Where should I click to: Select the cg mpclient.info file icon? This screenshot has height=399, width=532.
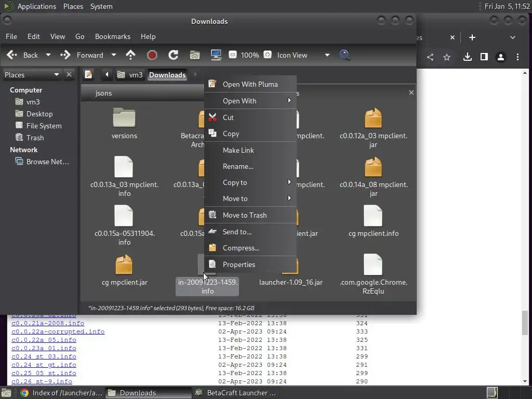click(373, 216)
